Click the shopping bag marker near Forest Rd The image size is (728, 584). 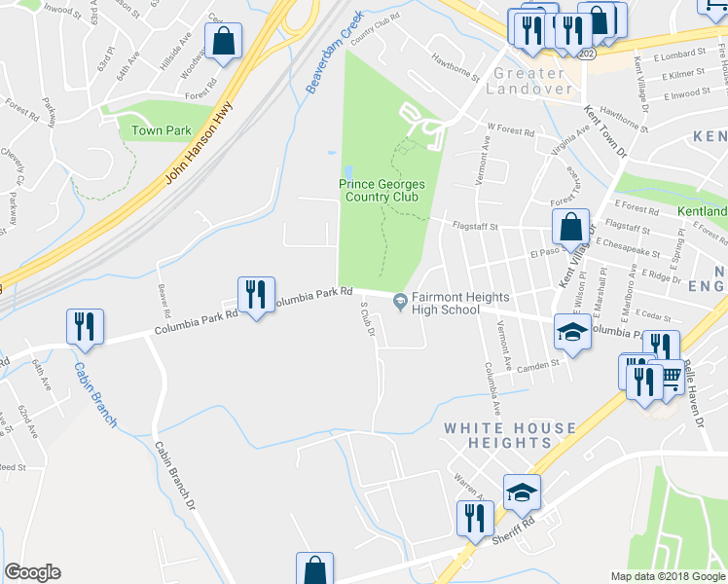[223, 43]
